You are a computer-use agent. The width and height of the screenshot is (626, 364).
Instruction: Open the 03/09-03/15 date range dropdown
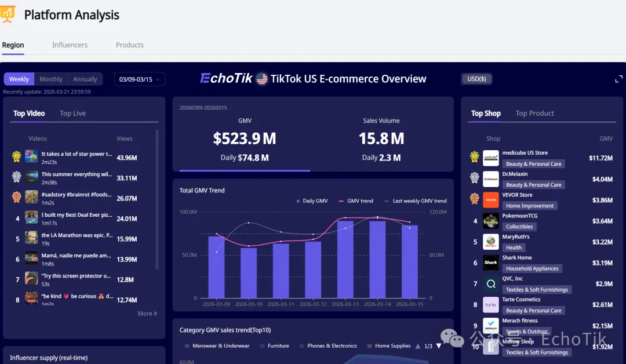point(140,79)
